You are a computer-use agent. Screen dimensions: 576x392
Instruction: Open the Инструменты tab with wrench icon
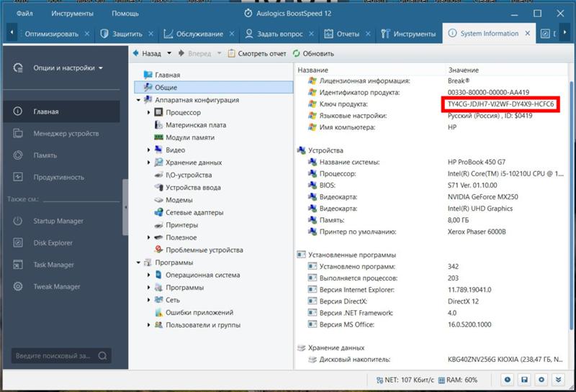coord(408,34)
